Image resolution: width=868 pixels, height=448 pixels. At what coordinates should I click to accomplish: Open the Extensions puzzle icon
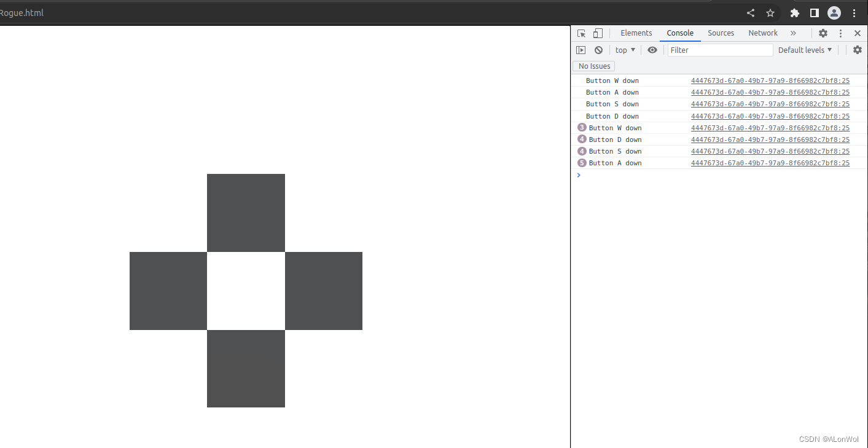[795, 13]
